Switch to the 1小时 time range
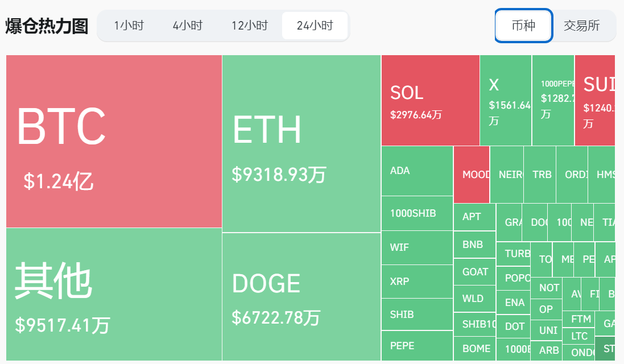The width and height of the screenshot is (624, 364). pyautogui.click(x=129, y=26)
